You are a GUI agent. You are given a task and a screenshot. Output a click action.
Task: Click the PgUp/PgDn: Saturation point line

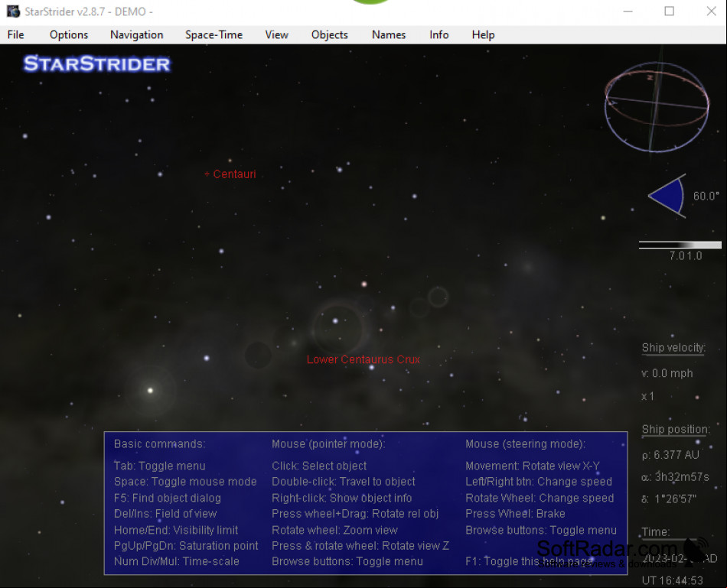[x=186, y=546]
